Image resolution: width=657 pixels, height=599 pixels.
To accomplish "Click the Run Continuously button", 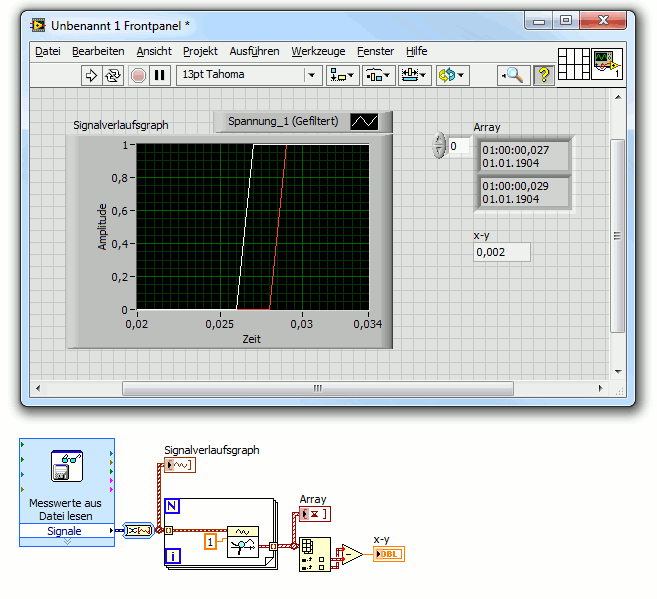I will pos(113,75).
